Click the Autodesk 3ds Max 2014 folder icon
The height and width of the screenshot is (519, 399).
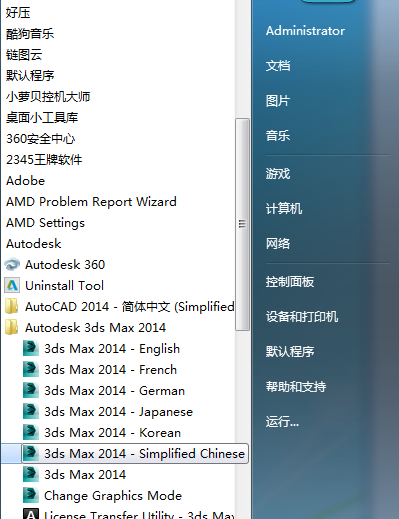pos(12,328)
